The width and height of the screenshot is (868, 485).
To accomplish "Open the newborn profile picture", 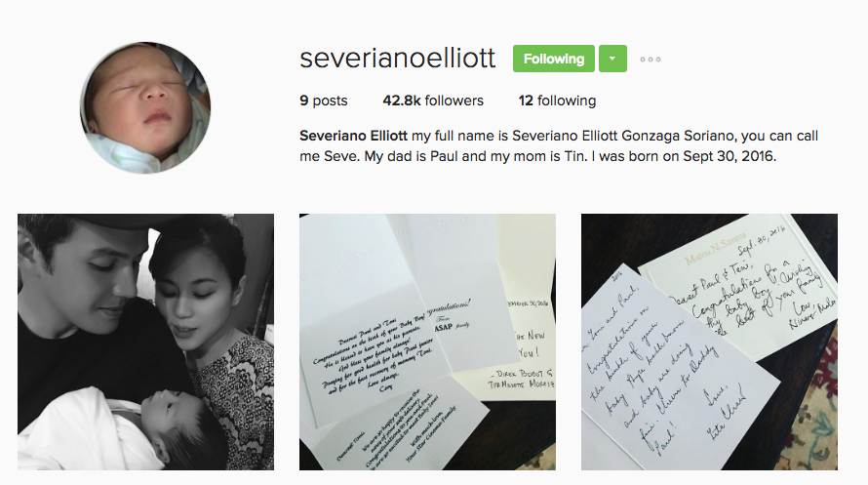I will (x=145, y=108).
